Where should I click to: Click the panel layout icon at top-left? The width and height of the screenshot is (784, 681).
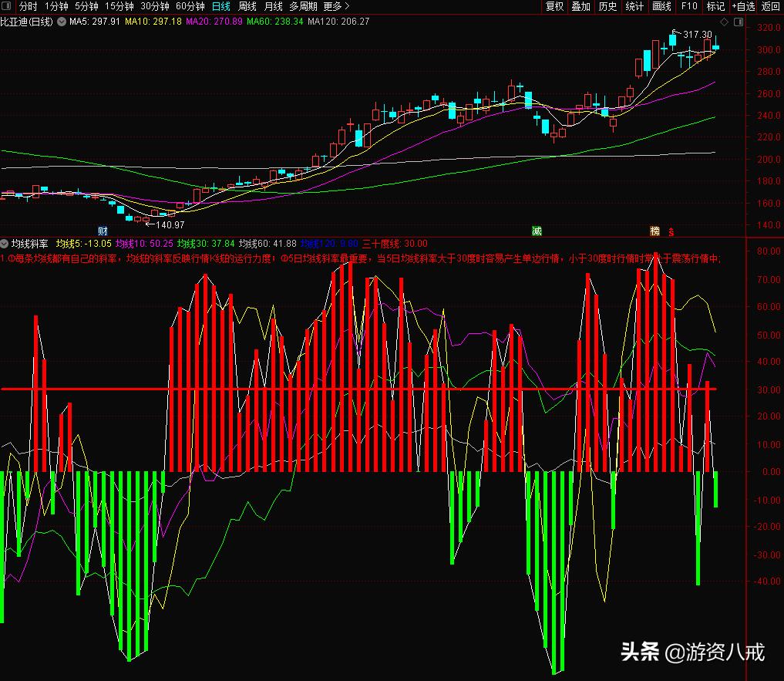(6, 6)
